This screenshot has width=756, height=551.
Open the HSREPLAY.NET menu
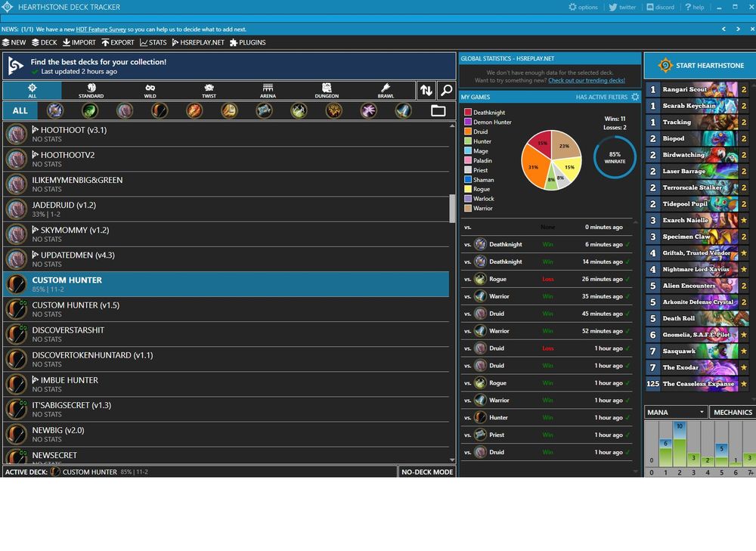click(x=198, y=42)
